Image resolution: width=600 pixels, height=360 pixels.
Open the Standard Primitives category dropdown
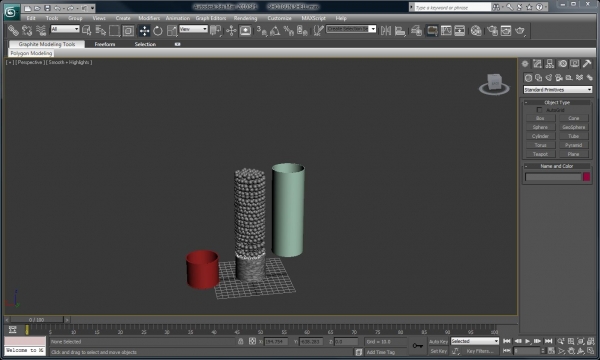[558, 90]
